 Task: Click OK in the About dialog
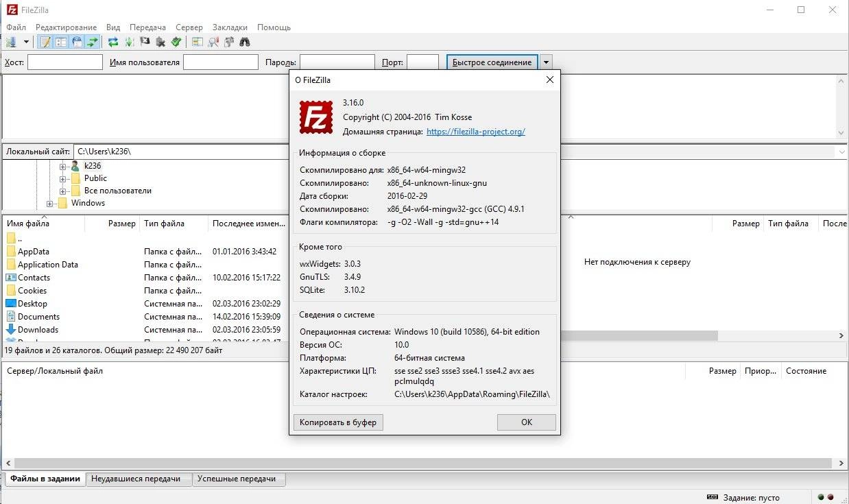(527, 422)
